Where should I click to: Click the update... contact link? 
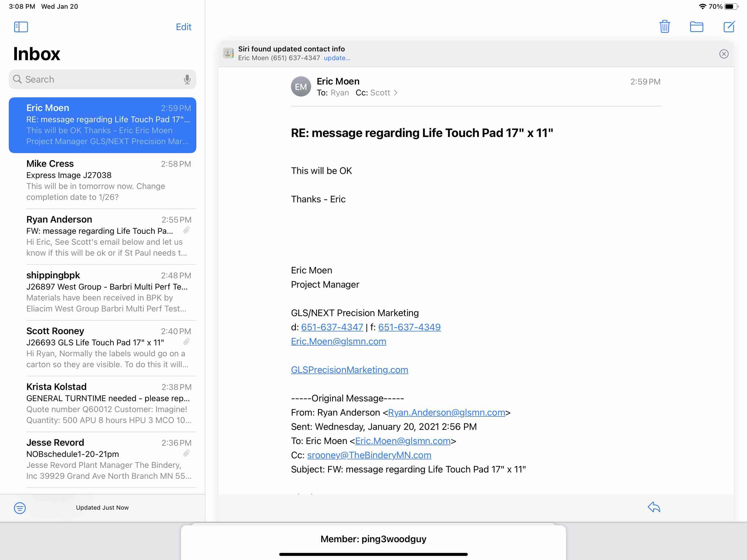point(337,58)
